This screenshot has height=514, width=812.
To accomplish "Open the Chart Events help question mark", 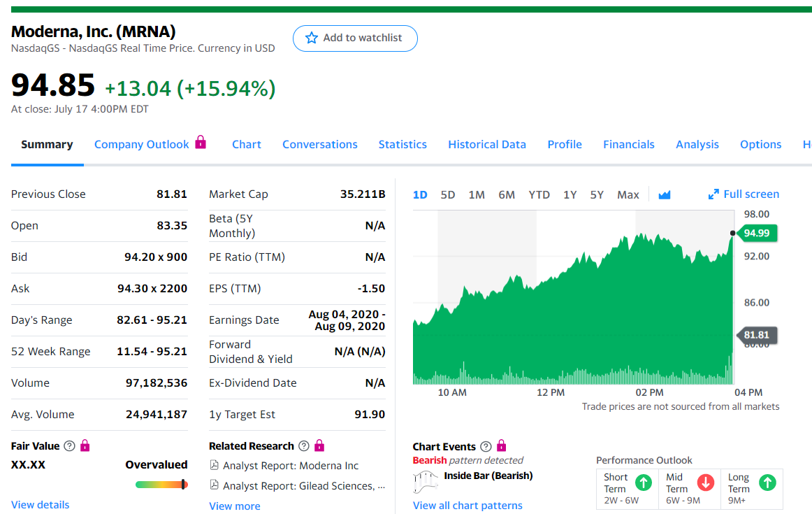I will click(x=486, y=447).
